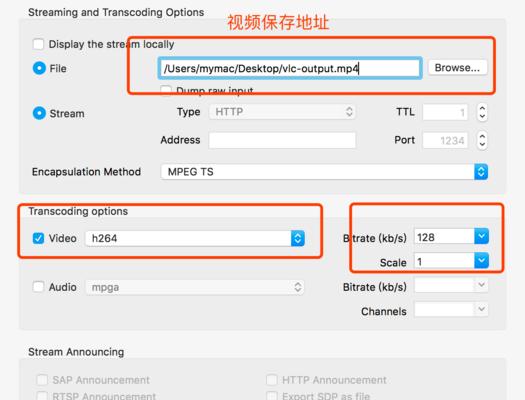
Task: Uncheck the Video transcoding checkbox
Action: (x=38, y=238)
